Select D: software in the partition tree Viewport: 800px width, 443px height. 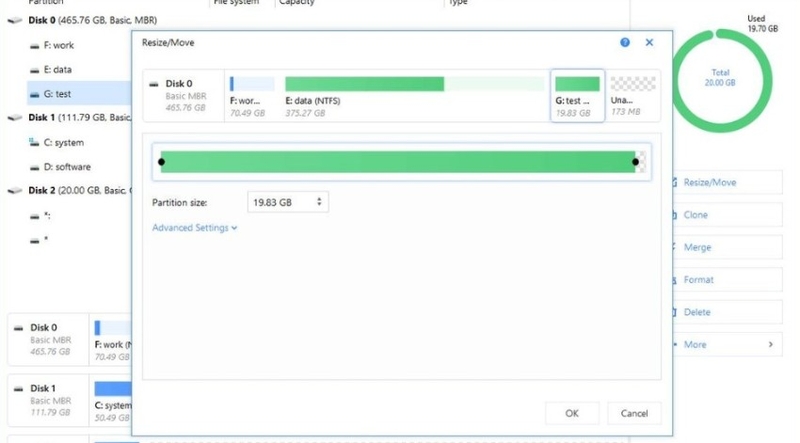point(67,167)
